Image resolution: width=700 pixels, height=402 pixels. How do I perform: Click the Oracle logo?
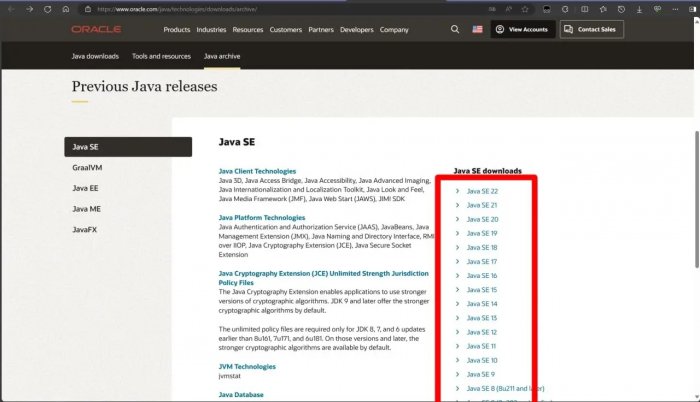(x=96, y=29)
